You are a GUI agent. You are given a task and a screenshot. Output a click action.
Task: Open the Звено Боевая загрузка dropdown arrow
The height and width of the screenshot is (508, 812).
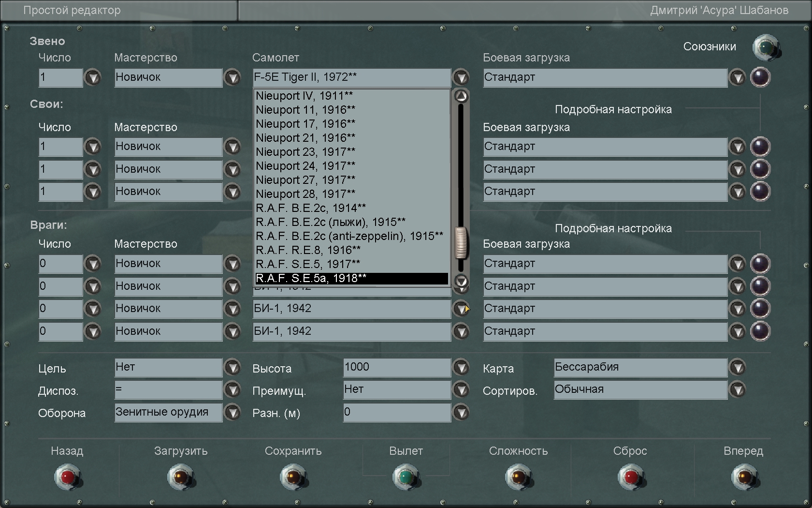[738, 77]
